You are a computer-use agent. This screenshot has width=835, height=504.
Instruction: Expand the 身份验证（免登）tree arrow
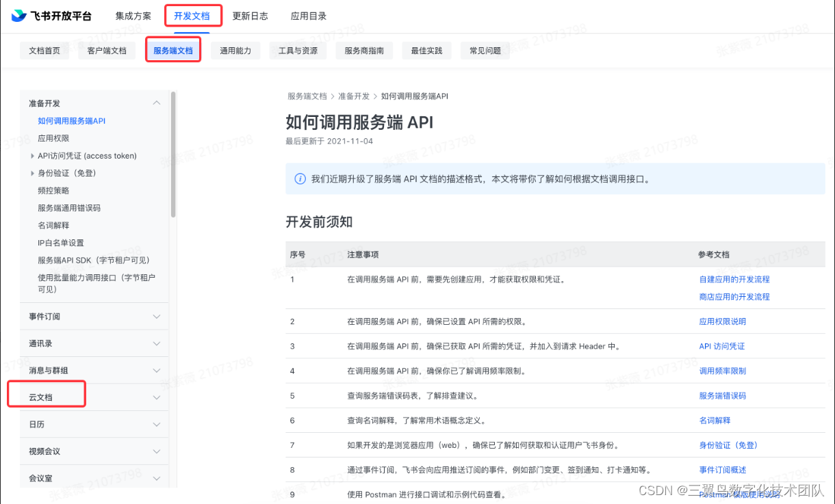[x=32, y=173]
